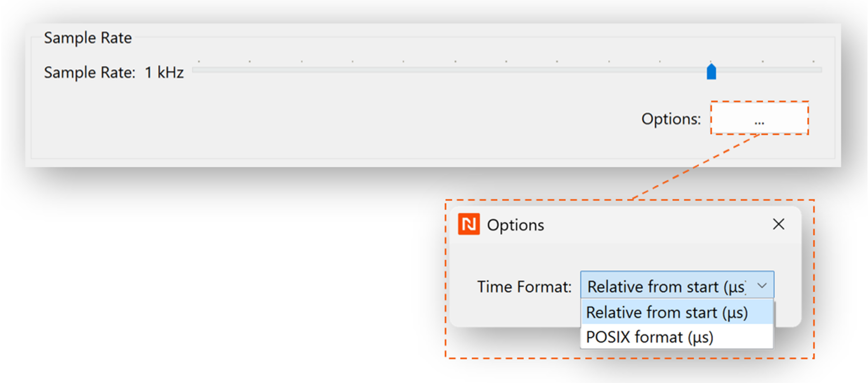Click the "Sample Rate:" slider label
868x383 pixels.
click(90, 72)
